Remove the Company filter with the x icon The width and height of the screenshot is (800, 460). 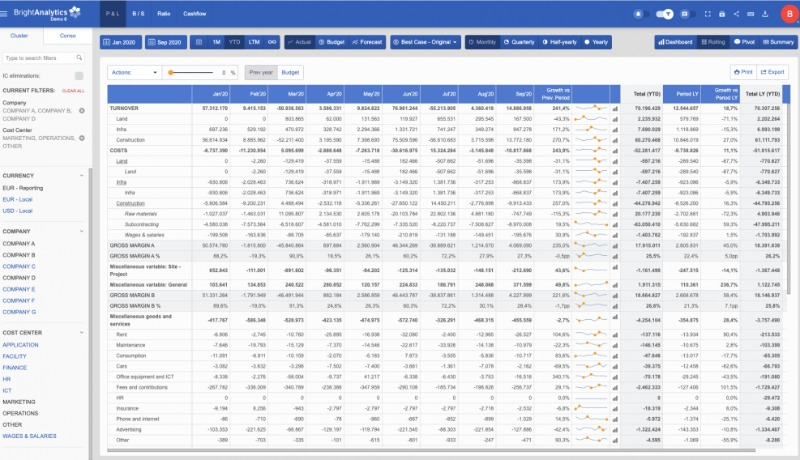[82, 111]
